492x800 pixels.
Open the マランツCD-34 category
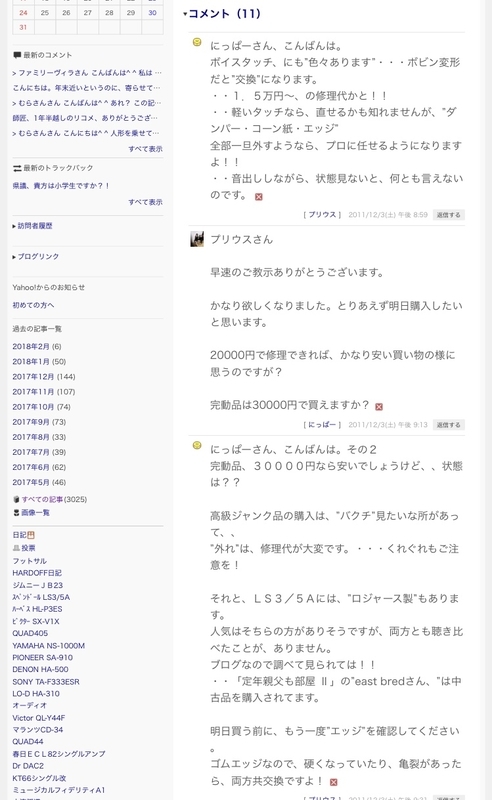pos(38,730)
